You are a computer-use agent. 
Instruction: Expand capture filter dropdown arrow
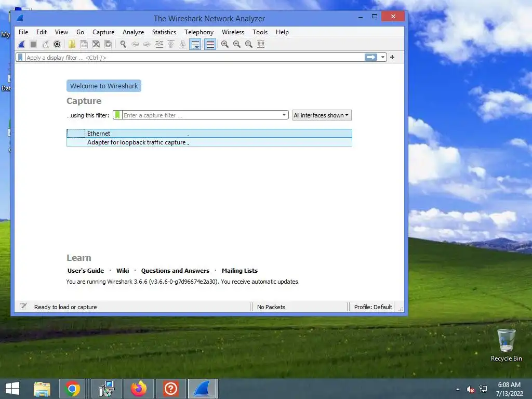[284, 115]
